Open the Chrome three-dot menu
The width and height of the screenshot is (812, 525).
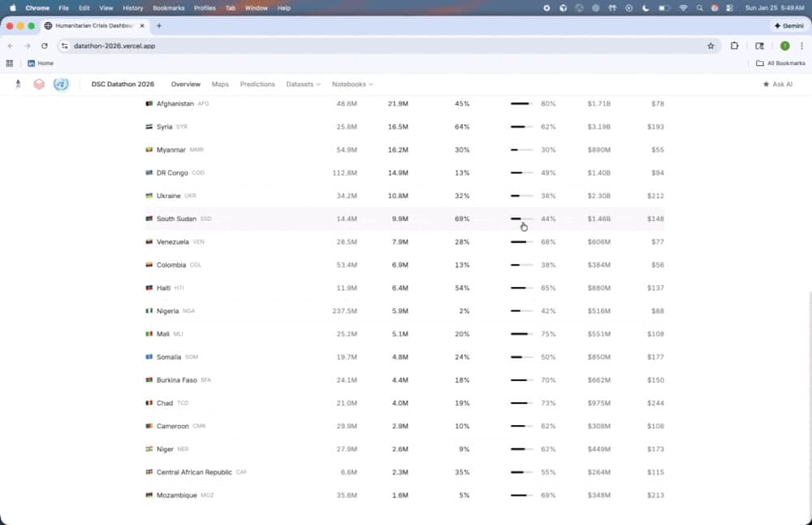click(x=801, y=46)
